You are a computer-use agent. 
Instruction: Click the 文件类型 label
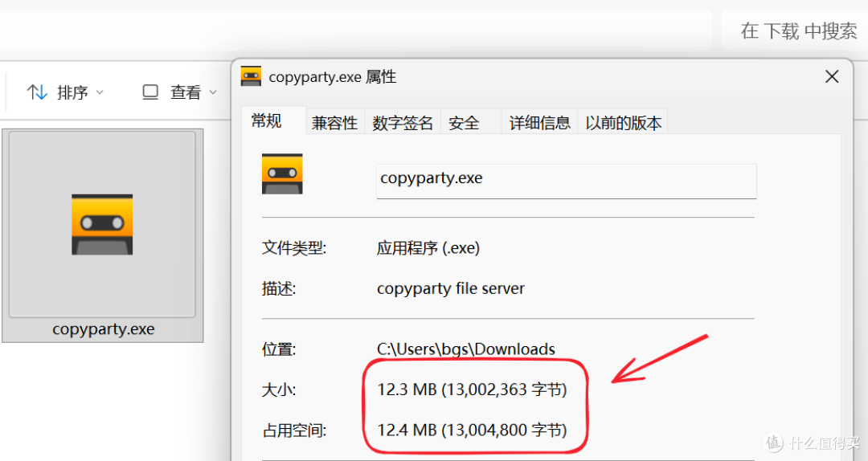tap(294, 248)
